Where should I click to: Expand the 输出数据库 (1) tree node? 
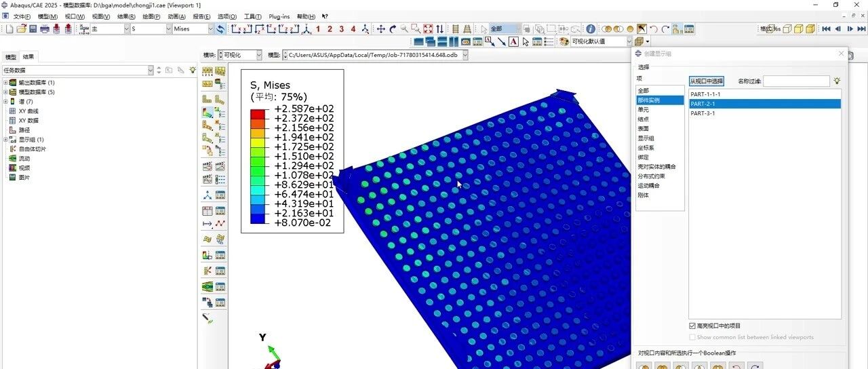tap(5, 82)
